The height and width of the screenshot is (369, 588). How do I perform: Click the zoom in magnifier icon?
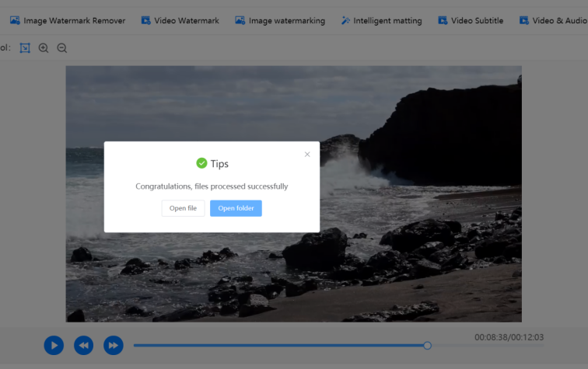pos(44,48)
